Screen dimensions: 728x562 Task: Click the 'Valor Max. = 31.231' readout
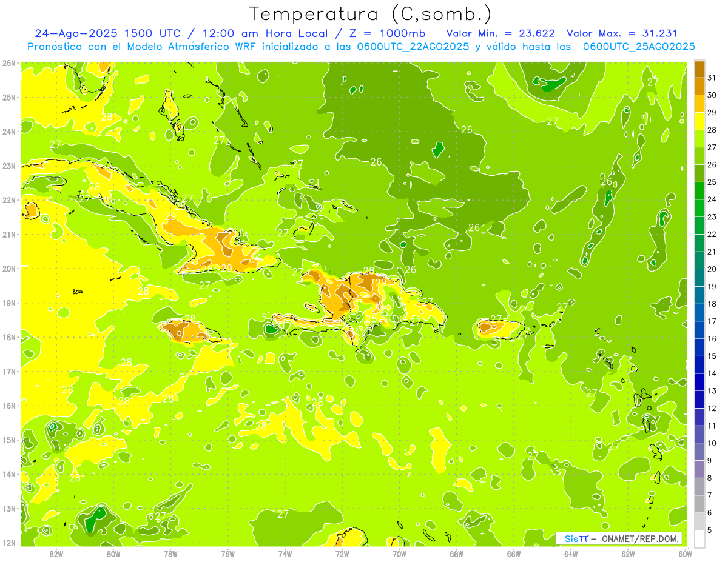pos(622,33)
